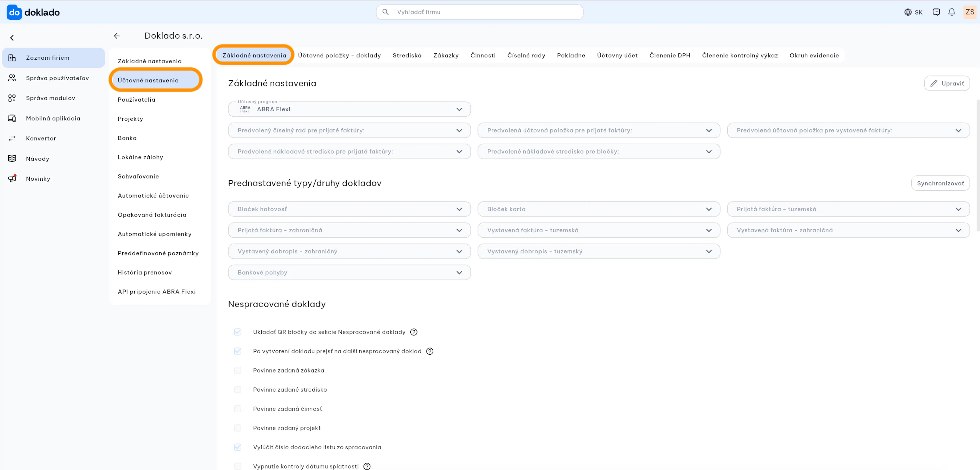Click the Synchronizovať button
The image size is (980, 470).
point(940,183)
